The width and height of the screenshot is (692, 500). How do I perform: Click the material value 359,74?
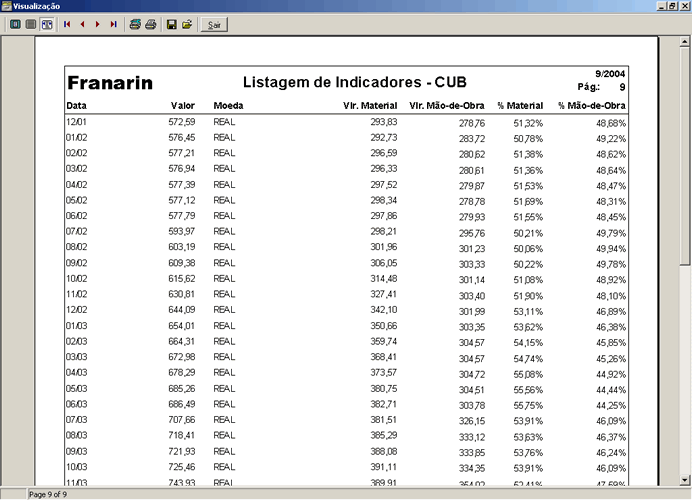tap(384, 341)
